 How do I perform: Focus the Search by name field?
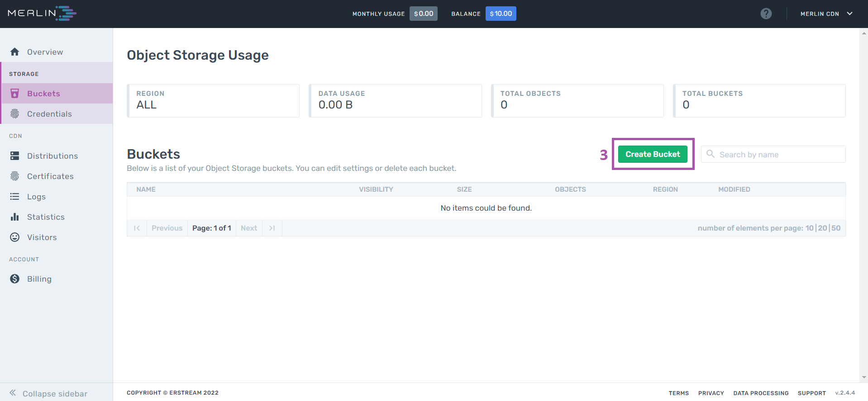pos(773,154)
